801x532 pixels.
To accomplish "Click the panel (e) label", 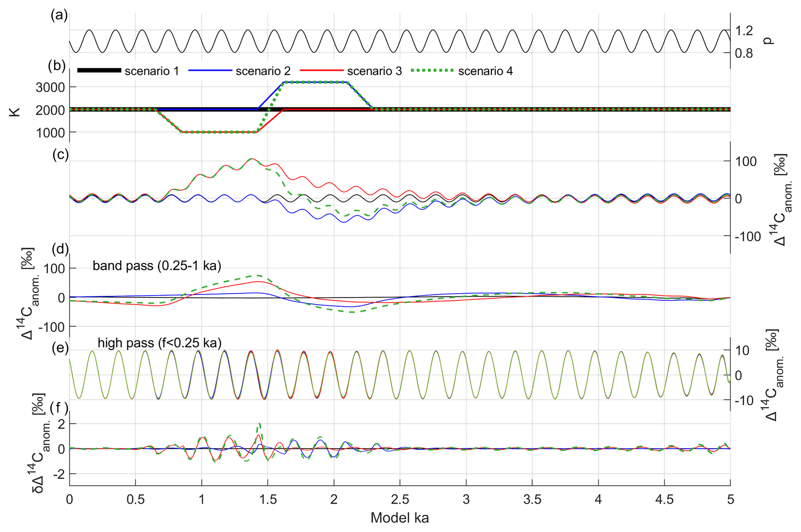I will click(x=60, y=348).
